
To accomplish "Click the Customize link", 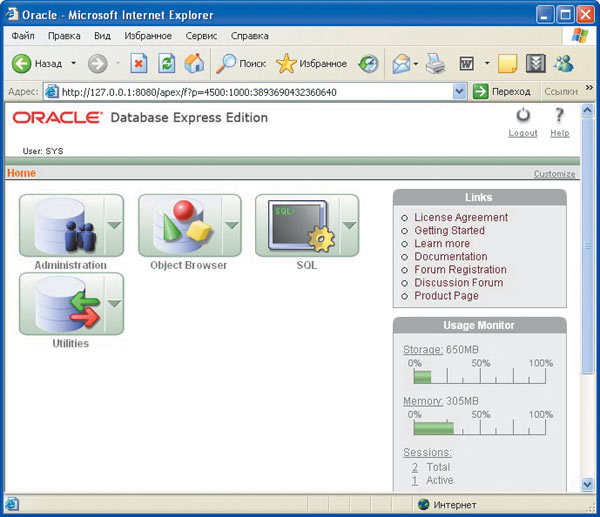I will pyautogui.click(x=554, y=174).
